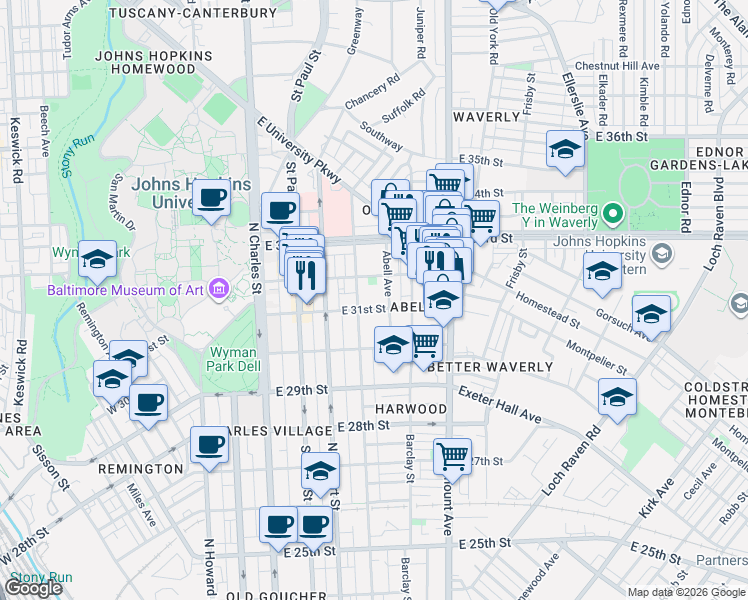The height and width of the screenshot is (600, 748).
Task: Open shopping cart marker on E 27th St
Action: click(x=453, y=458)
